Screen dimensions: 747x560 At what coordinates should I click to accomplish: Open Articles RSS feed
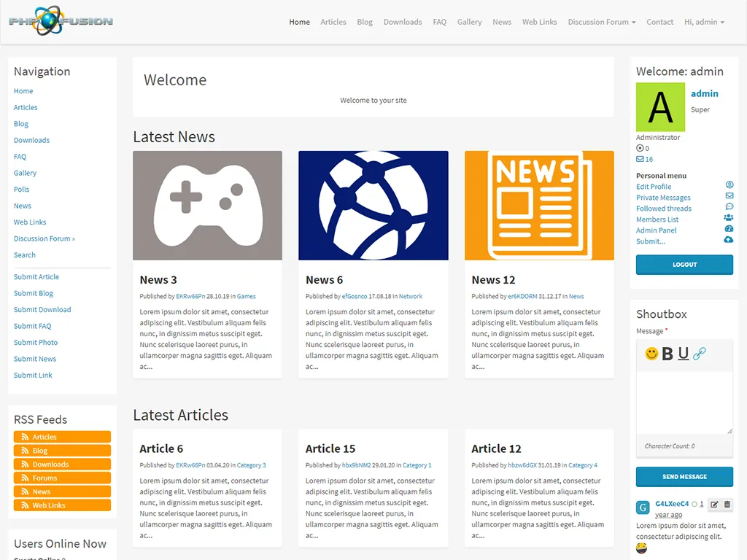coord(63,437)
